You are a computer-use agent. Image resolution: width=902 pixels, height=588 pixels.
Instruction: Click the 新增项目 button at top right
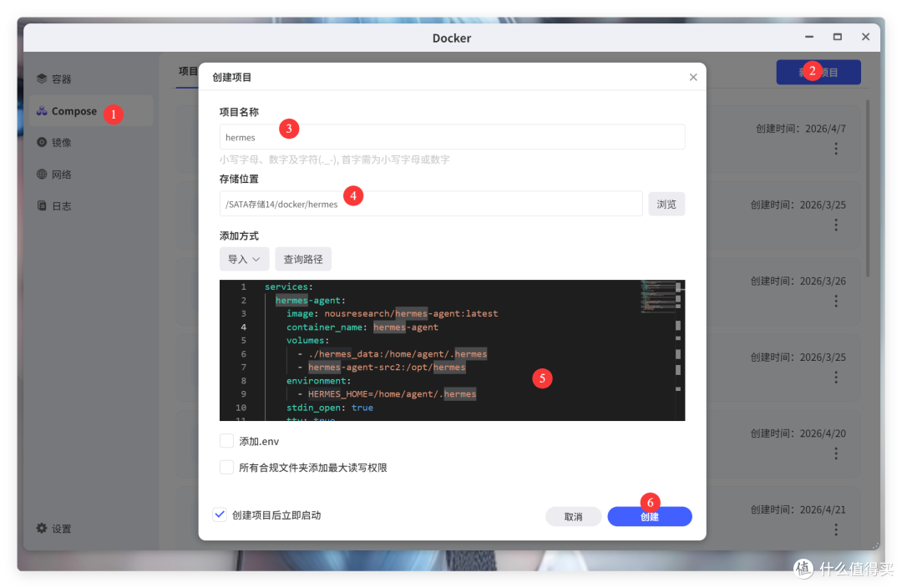tap(818, 73)
